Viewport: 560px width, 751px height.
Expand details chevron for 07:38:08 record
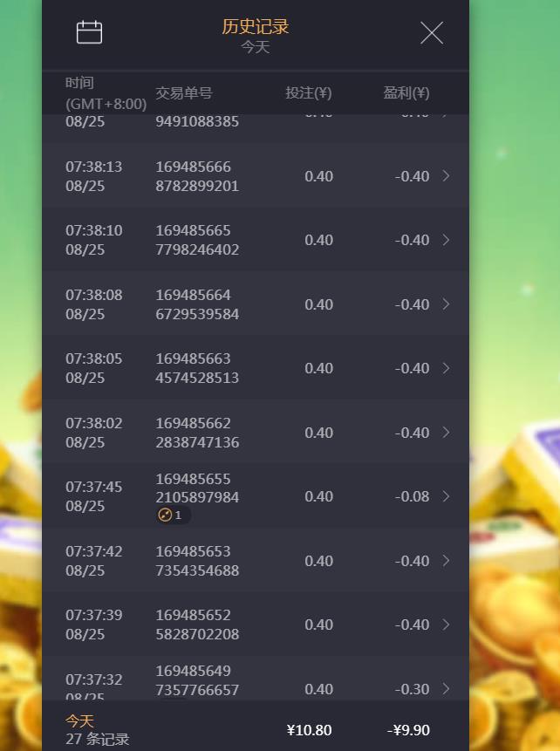tap(446, 304)
